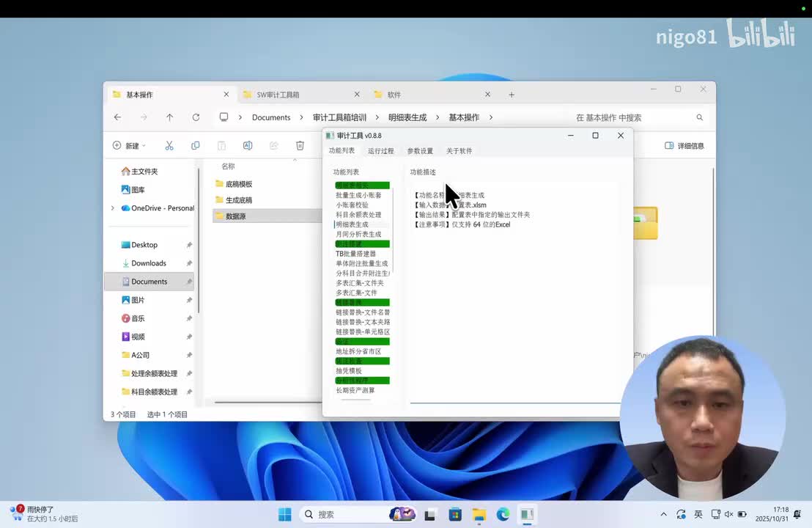
Task: Click the 英 input language indicator
Action: (x=698, y=514)
